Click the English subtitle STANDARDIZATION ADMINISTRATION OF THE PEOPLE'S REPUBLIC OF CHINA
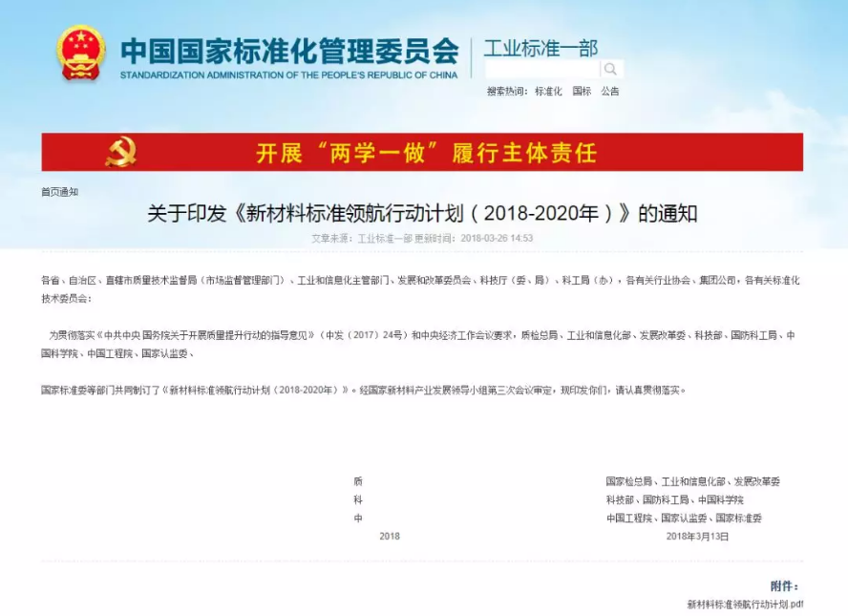The image size is (848, 616). pos(288,75)
